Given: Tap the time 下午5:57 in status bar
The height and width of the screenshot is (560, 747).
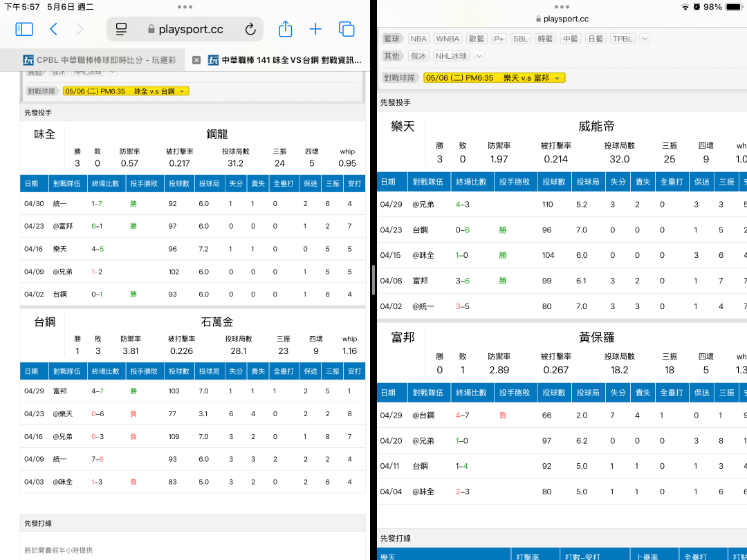Looking at the screenshot, I should pyautogui.click(x=22, y=7).
